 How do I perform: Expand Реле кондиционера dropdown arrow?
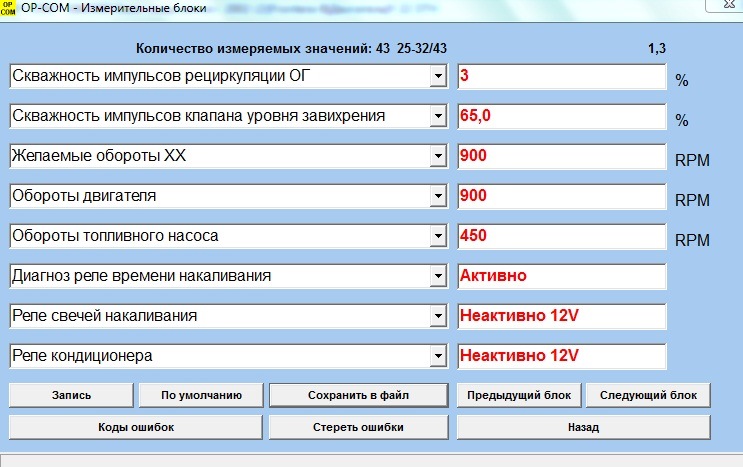(438, 356)
